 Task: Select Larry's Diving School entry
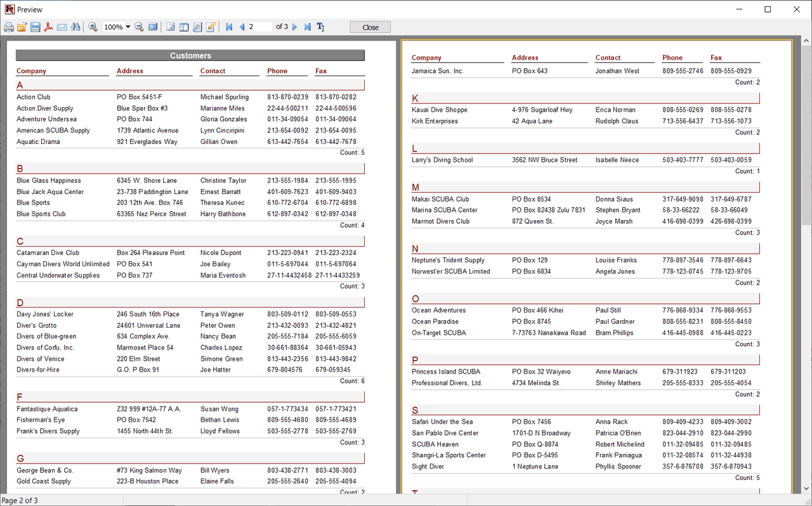(x=442, y=160)
